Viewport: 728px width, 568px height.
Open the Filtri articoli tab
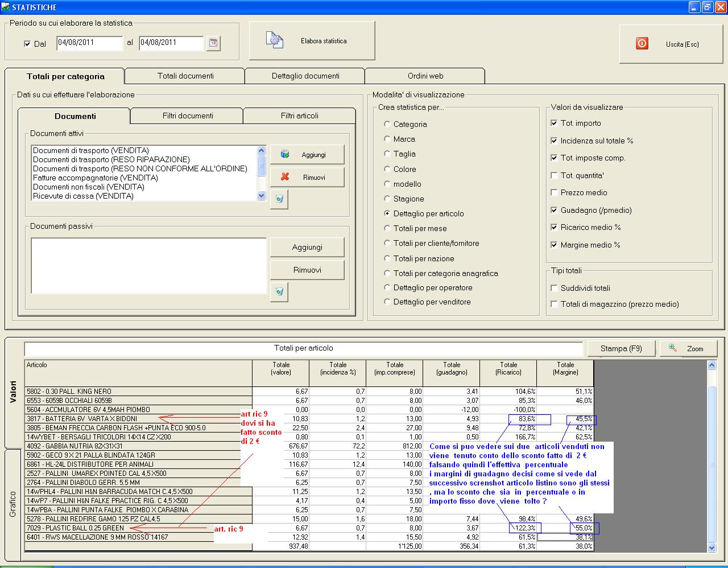pos(299,116)
